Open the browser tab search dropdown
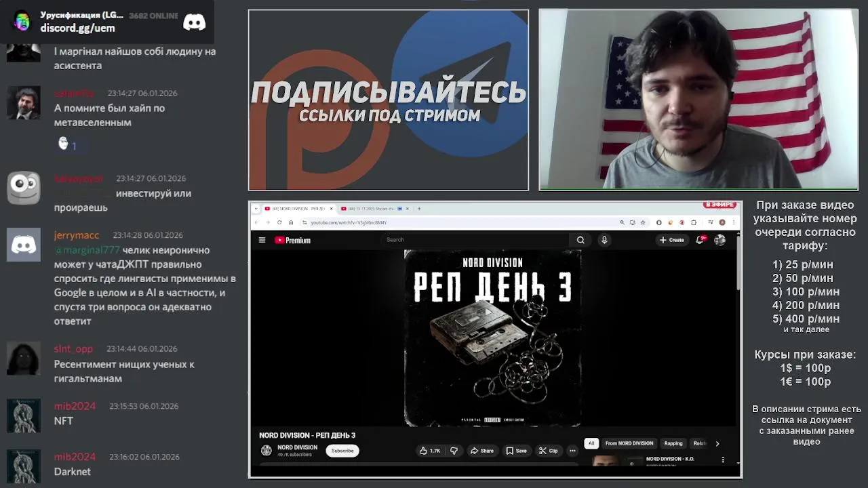This screenshot has height=488, width=868. click(256, 209)
